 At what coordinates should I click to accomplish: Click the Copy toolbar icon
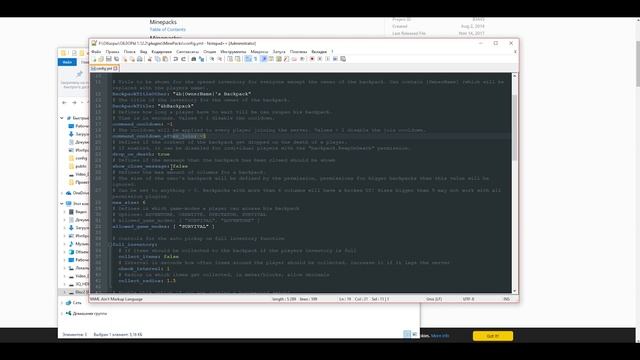point(157,59)
